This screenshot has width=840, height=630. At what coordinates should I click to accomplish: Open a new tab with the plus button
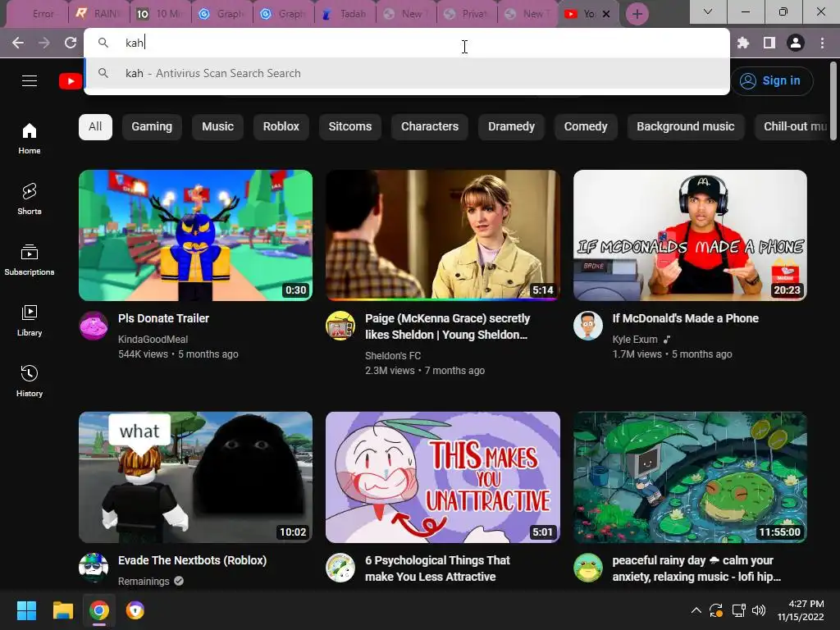pos(637,14)
